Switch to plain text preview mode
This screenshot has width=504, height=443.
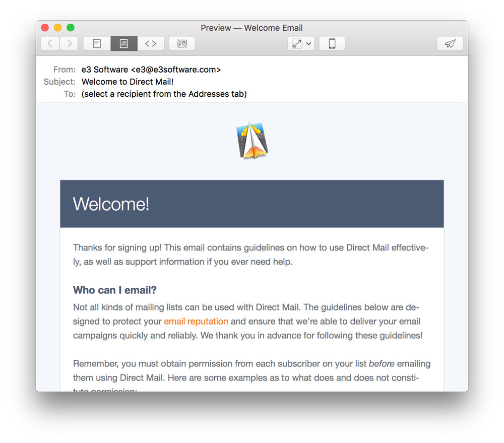(x=97, y=43)
